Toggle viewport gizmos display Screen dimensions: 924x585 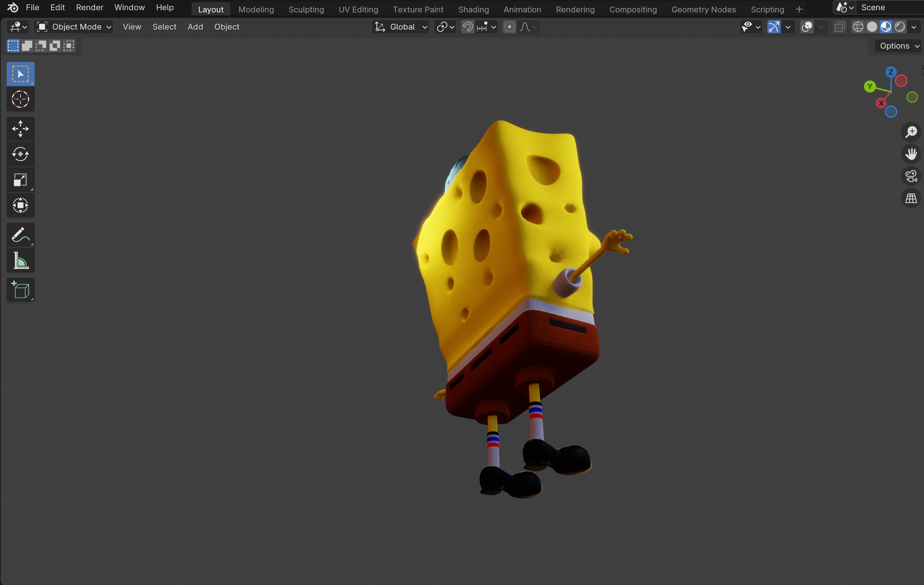pyautogui.click(x=774, y=27)
